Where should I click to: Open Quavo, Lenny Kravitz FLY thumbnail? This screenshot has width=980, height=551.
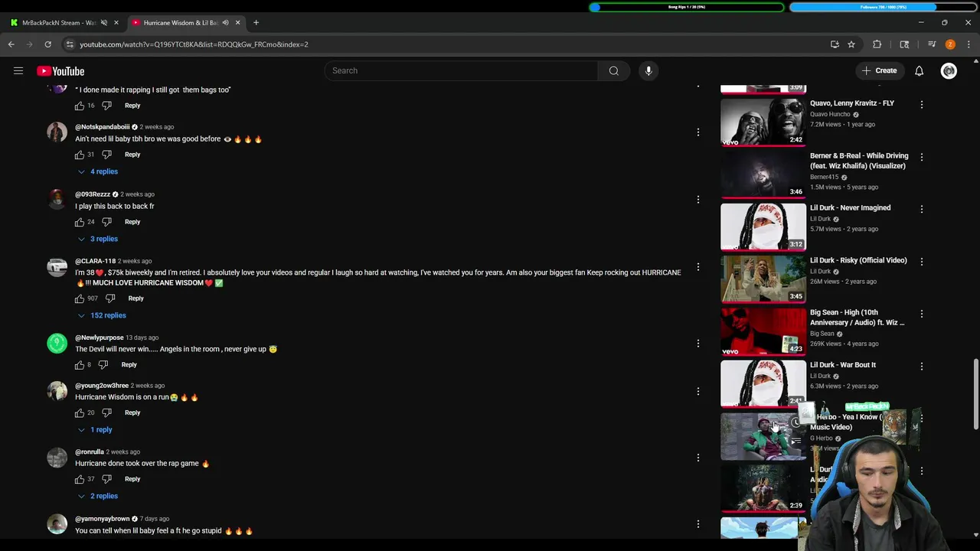click(x=763, y=122)
